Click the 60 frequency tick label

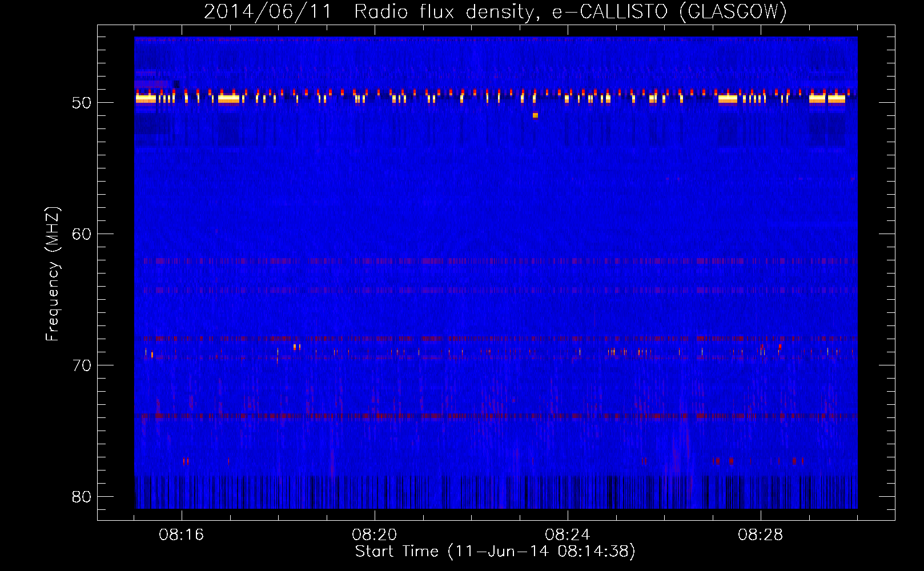(x=82, y=234)
